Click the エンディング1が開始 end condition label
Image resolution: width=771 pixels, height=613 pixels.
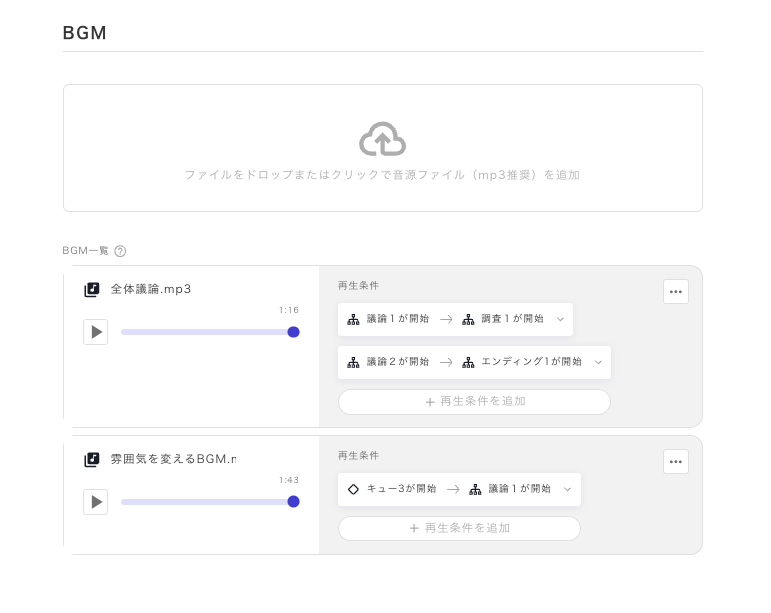[531, 362]
